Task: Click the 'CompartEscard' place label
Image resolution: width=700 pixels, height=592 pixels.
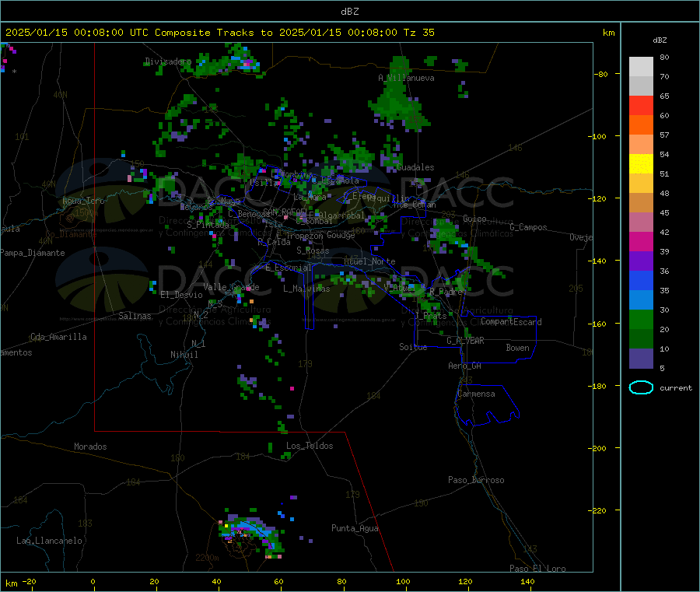Action: click(511, 322)
